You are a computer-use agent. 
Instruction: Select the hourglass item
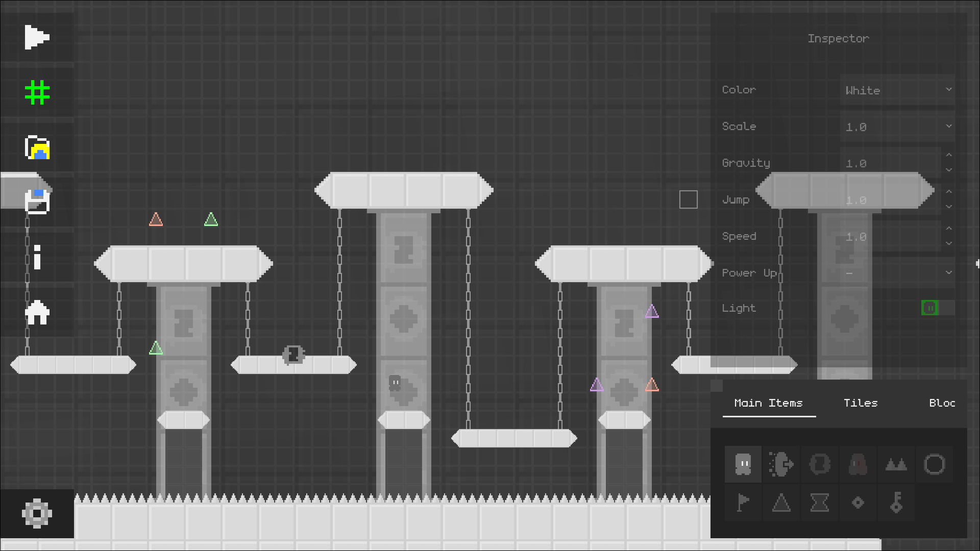tap(819, 503)
